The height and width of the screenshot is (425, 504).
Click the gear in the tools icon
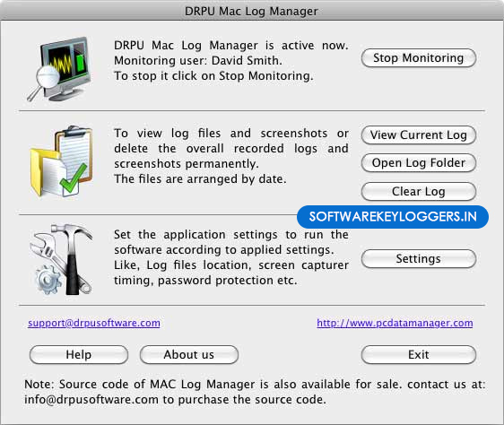(48, 280)
